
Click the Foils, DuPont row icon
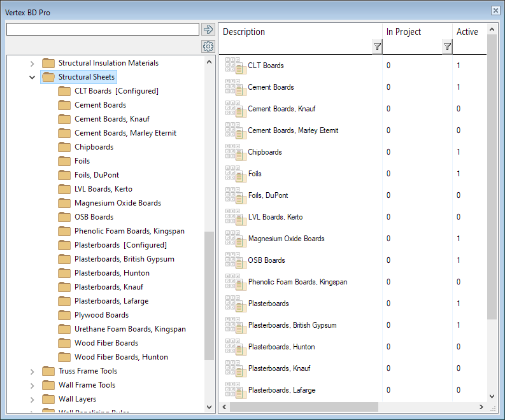click(x=235, y=195)
